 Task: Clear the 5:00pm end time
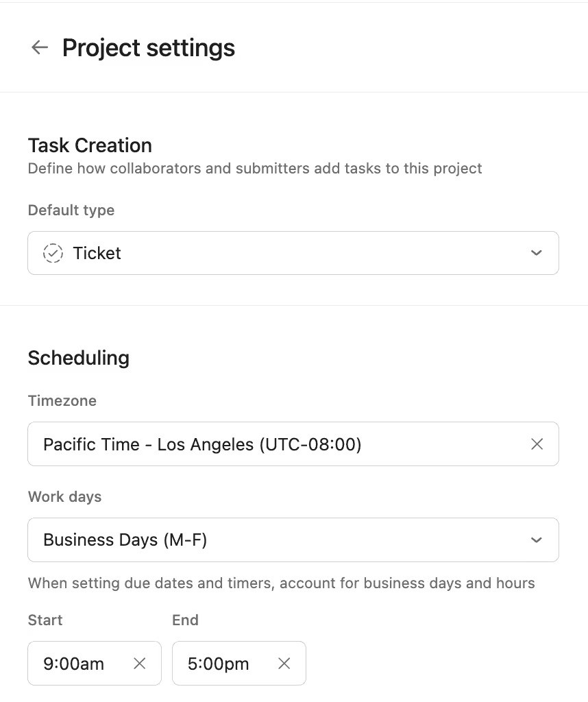pyautogui.click(x=284, y=663)
